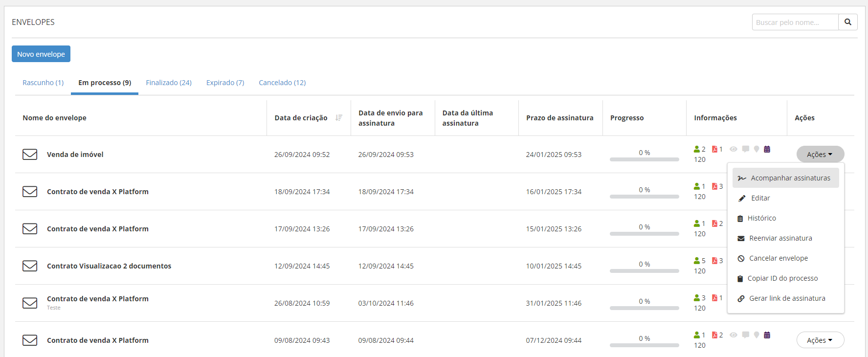Viewport: 868px width, 357px height.
Task: Choose Gerar link de assinatura
Action: coord(785,298)
